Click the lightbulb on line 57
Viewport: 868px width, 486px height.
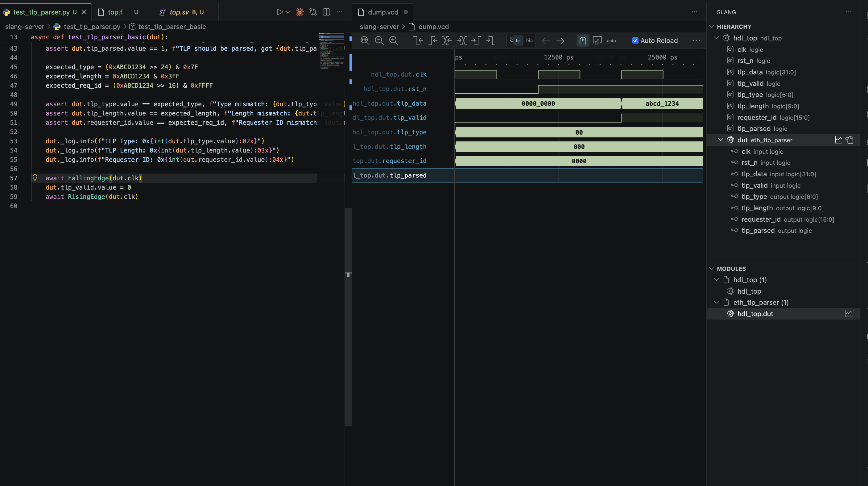pos(35,178)
